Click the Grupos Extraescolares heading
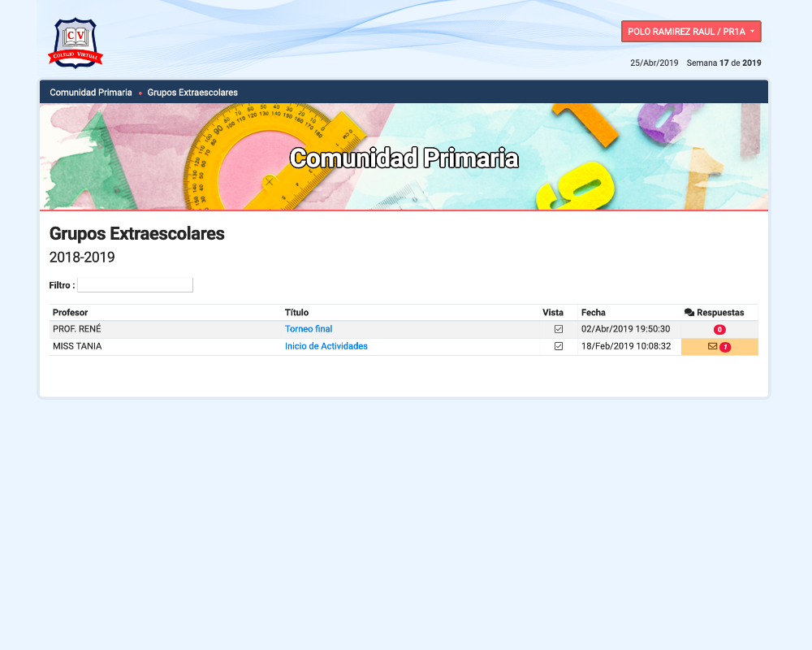Screen dimensions: 812x650 click(136, 233)
